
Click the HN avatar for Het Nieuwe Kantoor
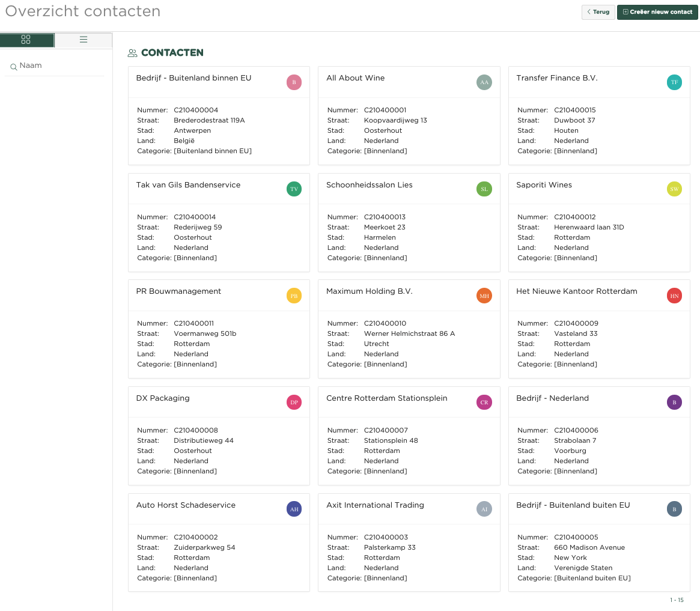coord(674,296)
